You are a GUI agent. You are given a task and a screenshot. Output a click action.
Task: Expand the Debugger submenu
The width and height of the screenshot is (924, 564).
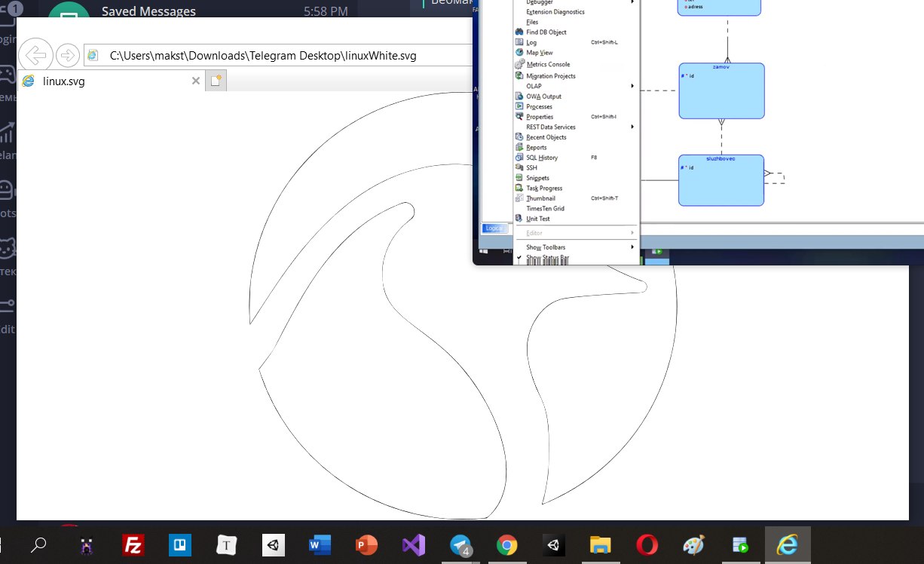pyautogui.click(x=576, y=2)
